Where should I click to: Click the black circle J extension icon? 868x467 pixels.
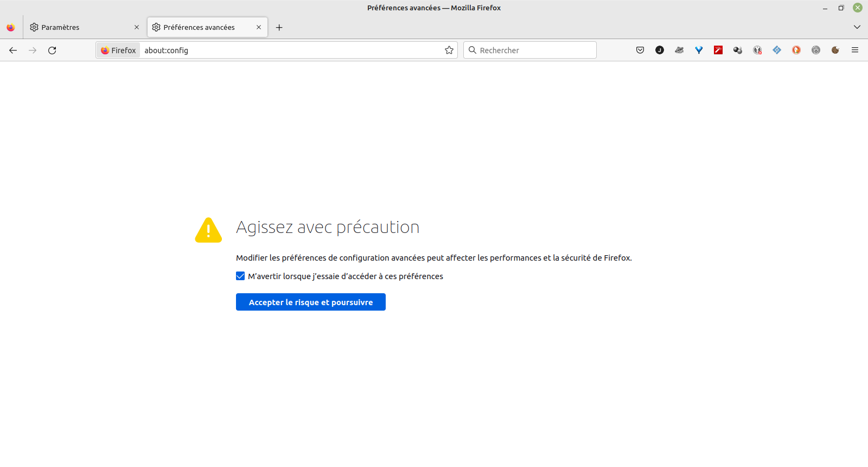pyautogui.click(x=660, y=50)
